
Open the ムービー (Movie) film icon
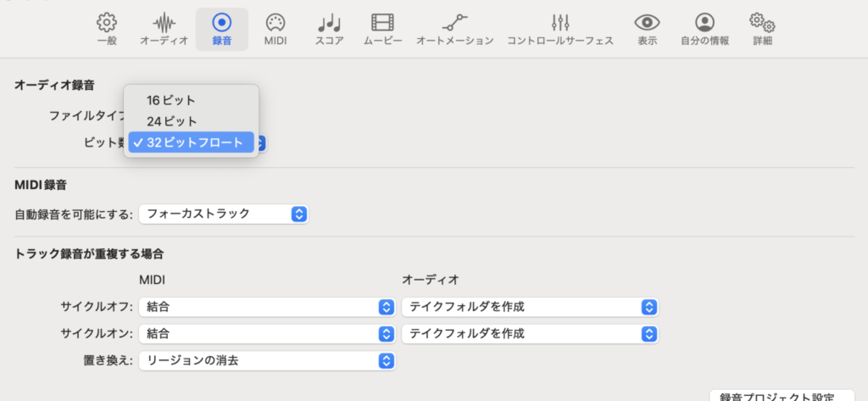click(382, 28)
